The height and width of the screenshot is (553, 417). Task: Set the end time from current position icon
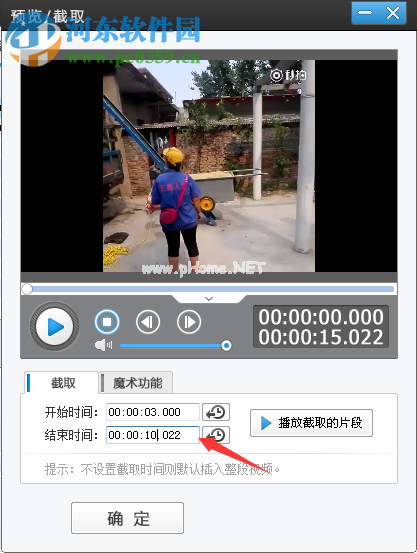point(216,435)
